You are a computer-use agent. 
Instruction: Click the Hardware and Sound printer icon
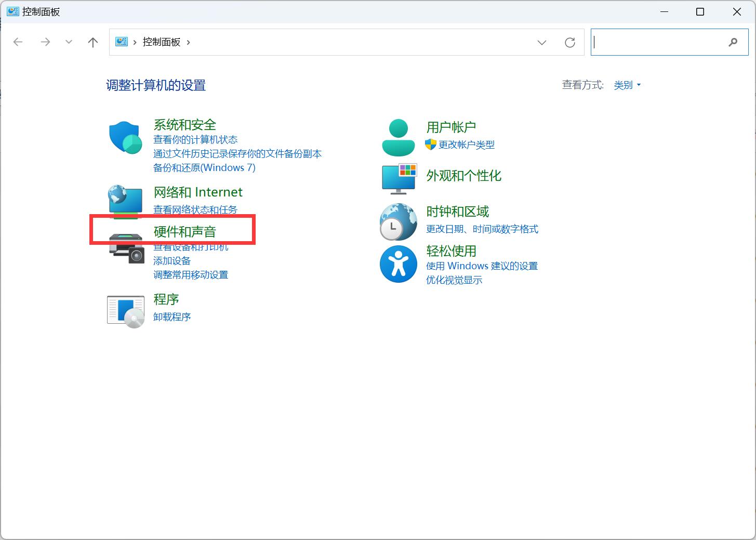[126, 249]
